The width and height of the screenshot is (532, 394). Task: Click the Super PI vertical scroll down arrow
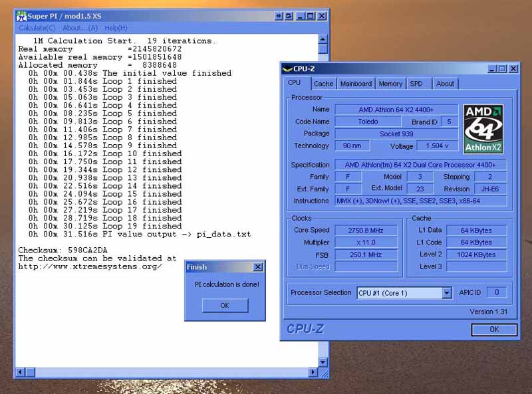[323, 363]
